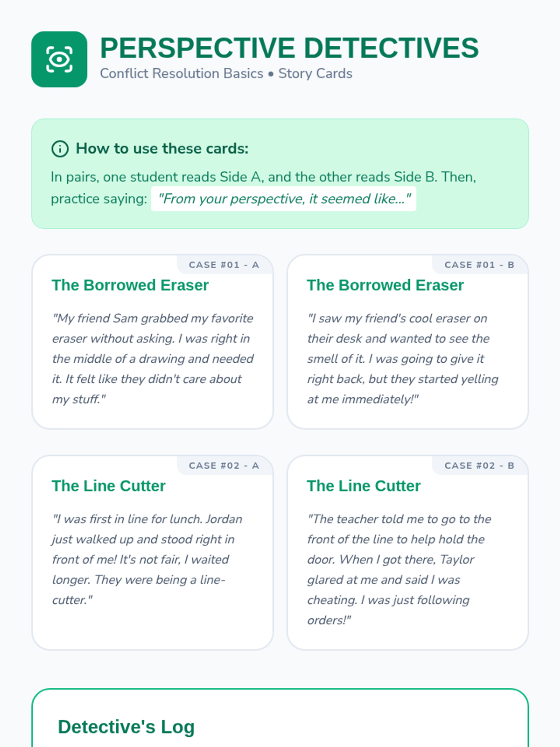This screenshot has height=747, width=560.
Task: Click the Case #02 - B badge
Action: tap(479, 465)
